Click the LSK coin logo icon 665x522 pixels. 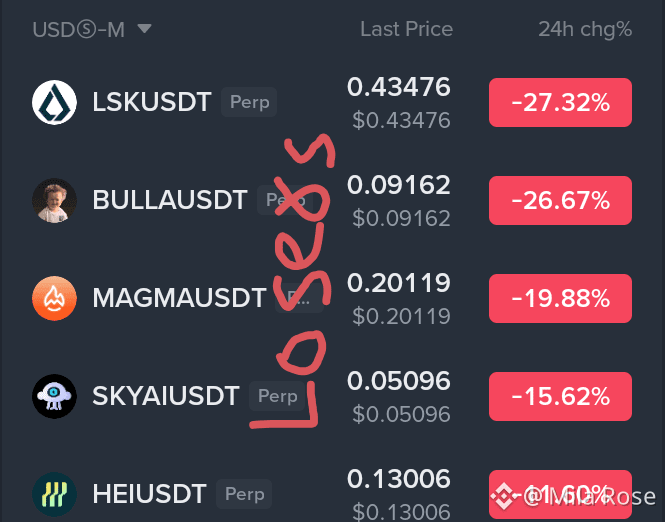tap(54, 102)
